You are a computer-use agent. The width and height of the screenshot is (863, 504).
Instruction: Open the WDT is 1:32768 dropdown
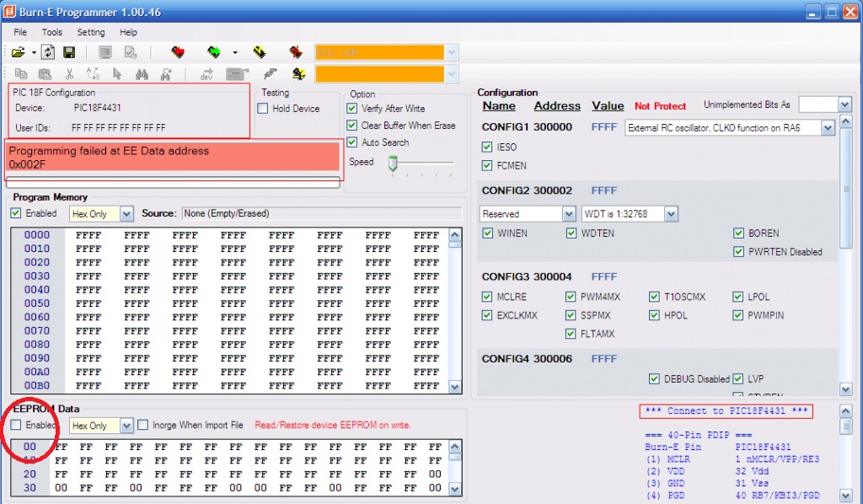(x=670, y=213)
